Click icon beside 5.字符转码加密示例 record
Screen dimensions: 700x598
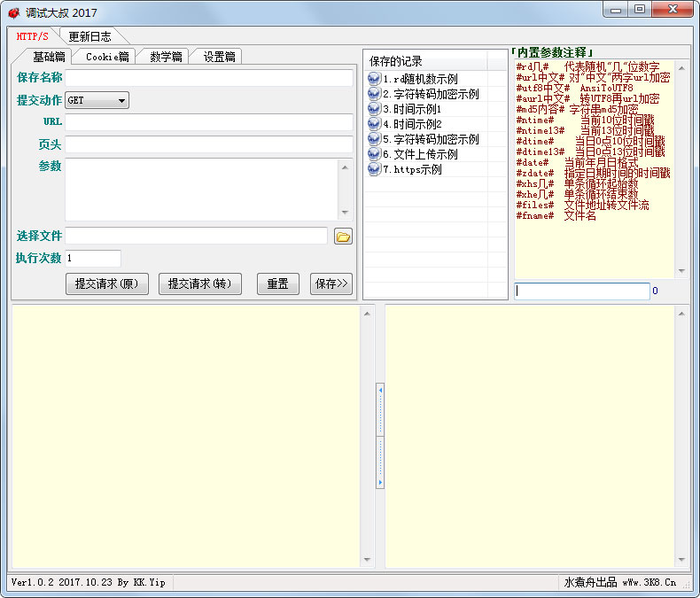pyautogui.click(x=374, y=139)
